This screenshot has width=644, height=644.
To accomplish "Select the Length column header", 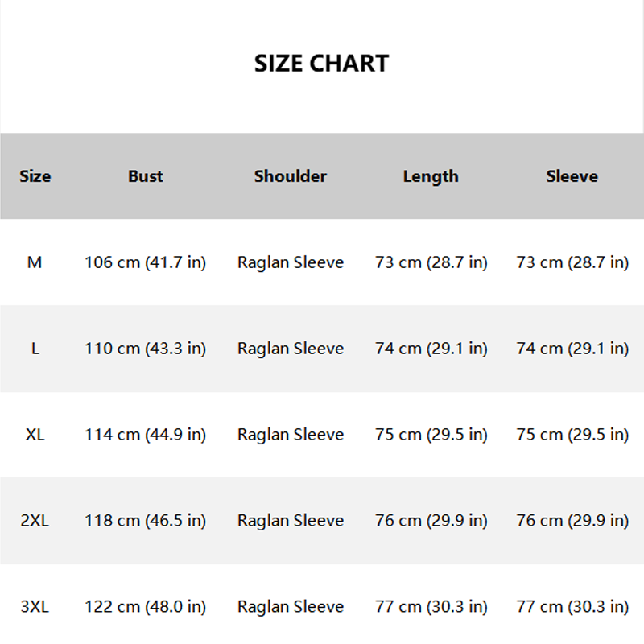I will point(431,176).
